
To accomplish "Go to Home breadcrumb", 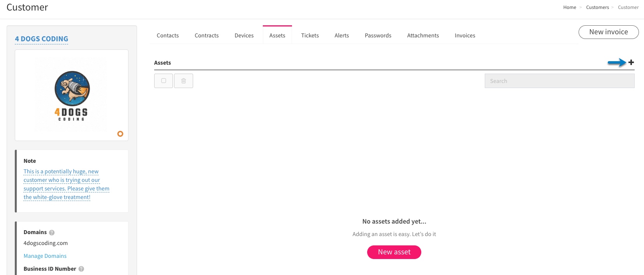I will 570,7.
